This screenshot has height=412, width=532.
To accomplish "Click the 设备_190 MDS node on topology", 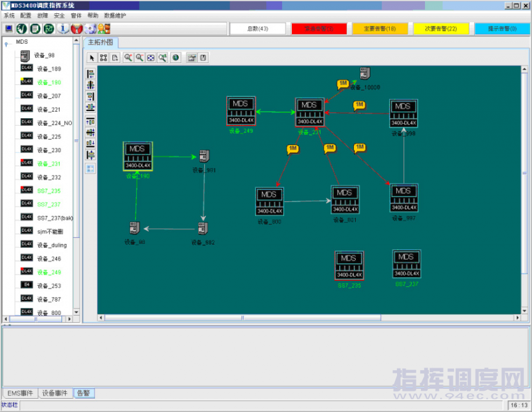I will click(x=138, y=156).
